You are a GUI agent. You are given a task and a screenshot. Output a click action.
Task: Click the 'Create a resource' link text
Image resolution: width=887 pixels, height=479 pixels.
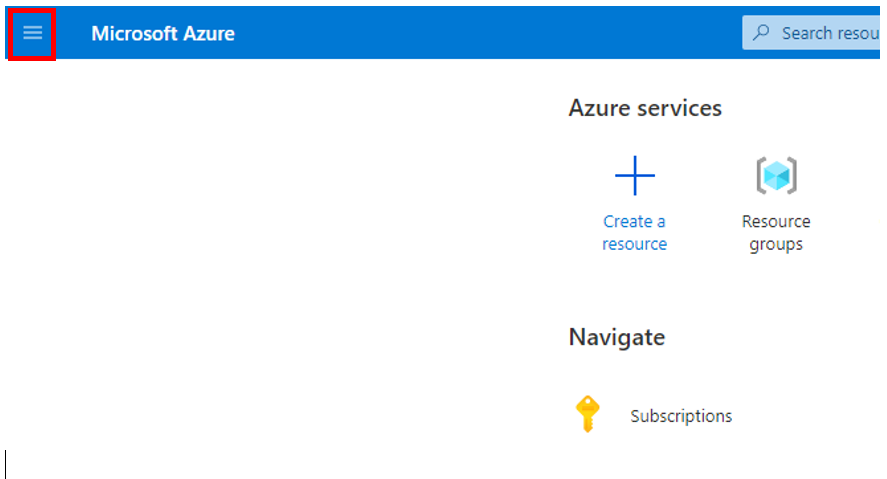point(634,232)
